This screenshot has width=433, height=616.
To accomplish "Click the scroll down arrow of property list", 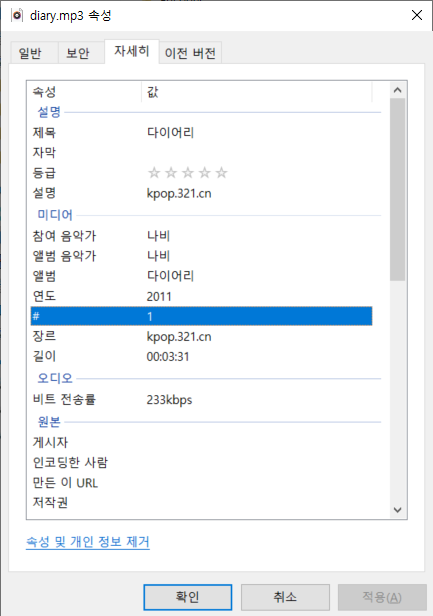I will coord(398,510).
